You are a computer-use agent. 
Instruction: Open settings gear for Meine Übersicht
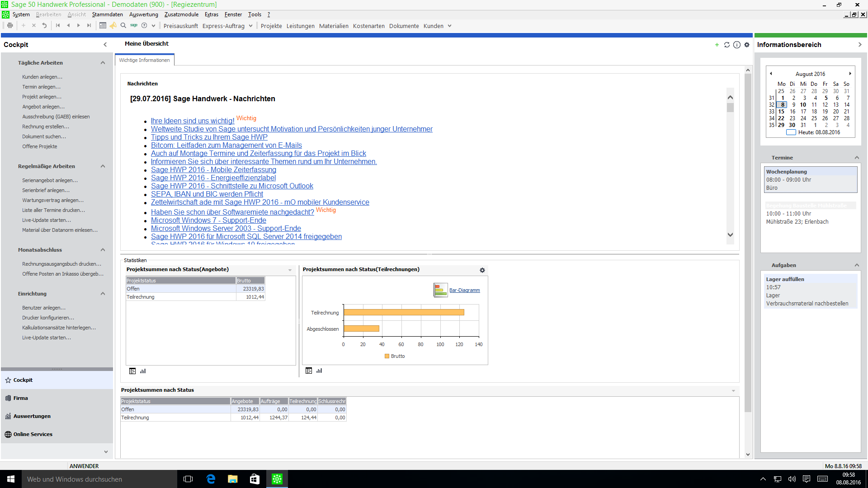(x=747, y=45)
